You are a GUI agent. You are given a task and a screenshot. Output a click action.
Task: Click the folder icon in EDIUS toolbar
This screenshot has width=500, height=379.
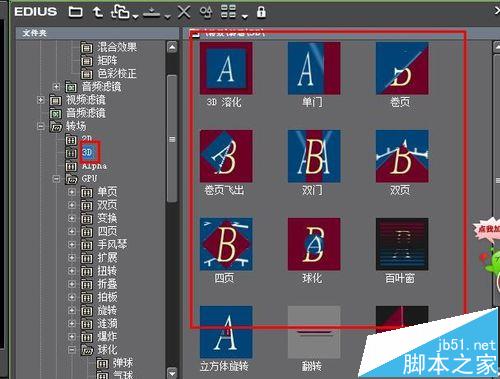[x=75, y=12]
